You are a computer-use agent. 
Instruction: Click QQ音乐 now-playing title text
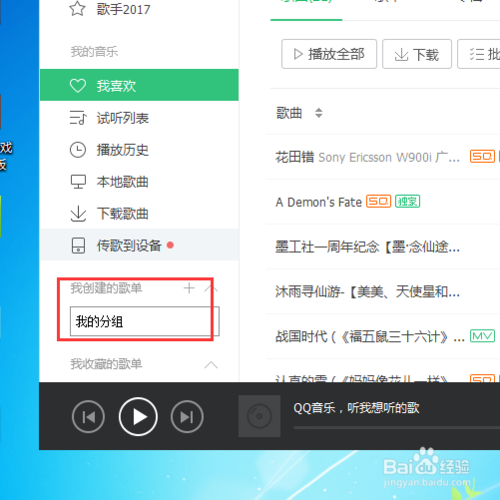pyautogui.click(x=356, y=408)
